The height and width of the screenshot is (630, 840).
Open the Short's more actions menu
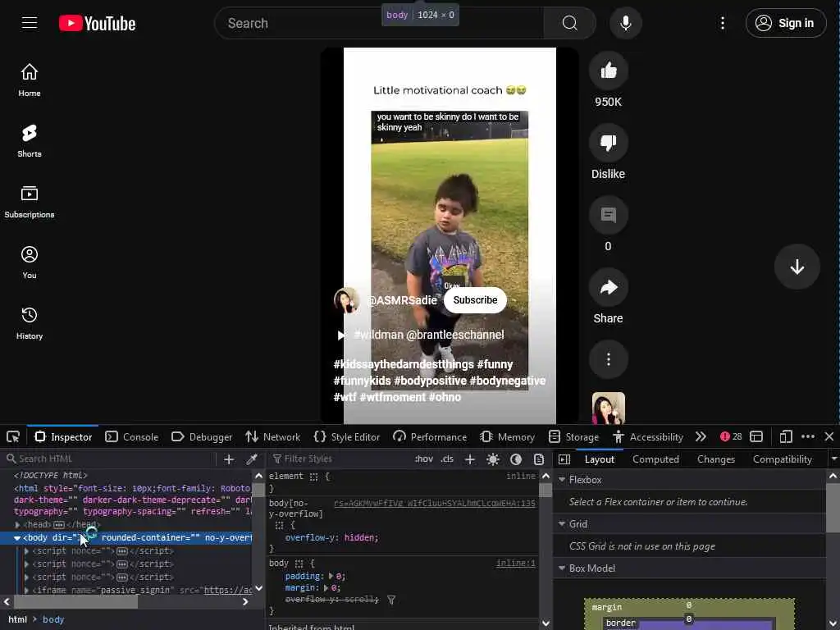(608, 359)
